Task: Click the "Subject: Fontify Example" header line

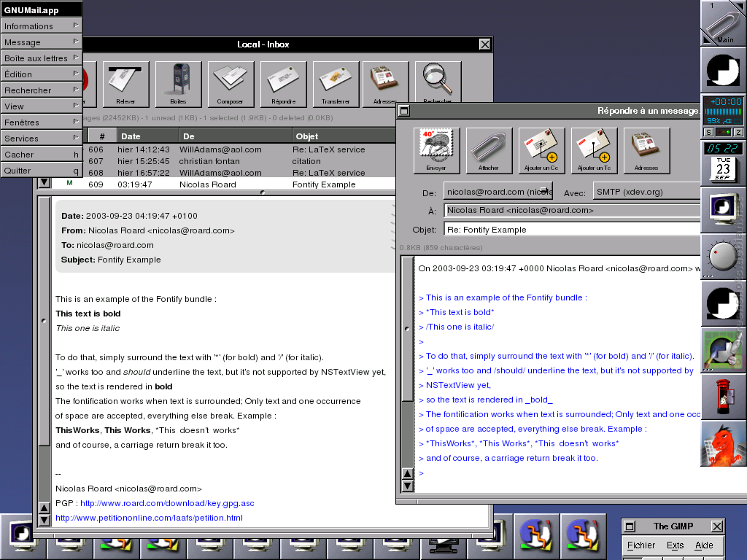Action: (x=111, y=260)
